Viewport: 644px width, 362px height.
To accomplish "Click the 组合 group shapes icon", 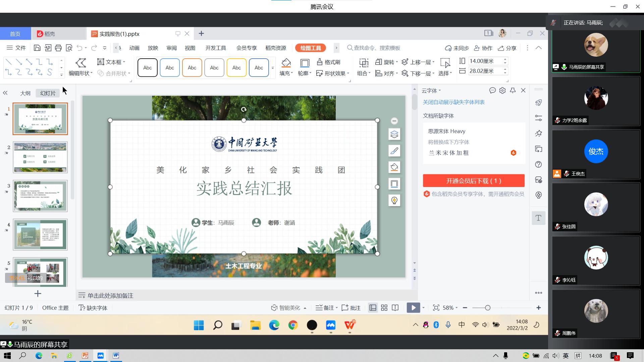I will (x=364, y=73).
